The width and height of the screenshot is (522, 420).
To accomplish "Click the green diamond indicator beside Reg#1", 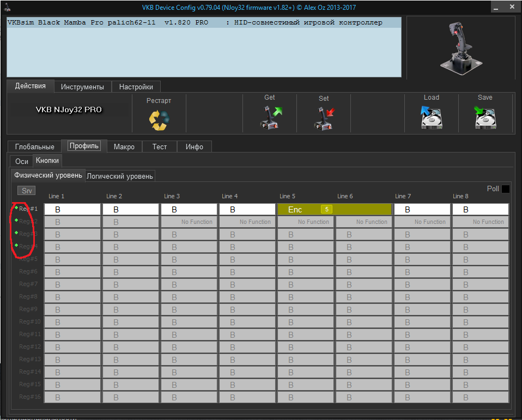I will [16, 208].
